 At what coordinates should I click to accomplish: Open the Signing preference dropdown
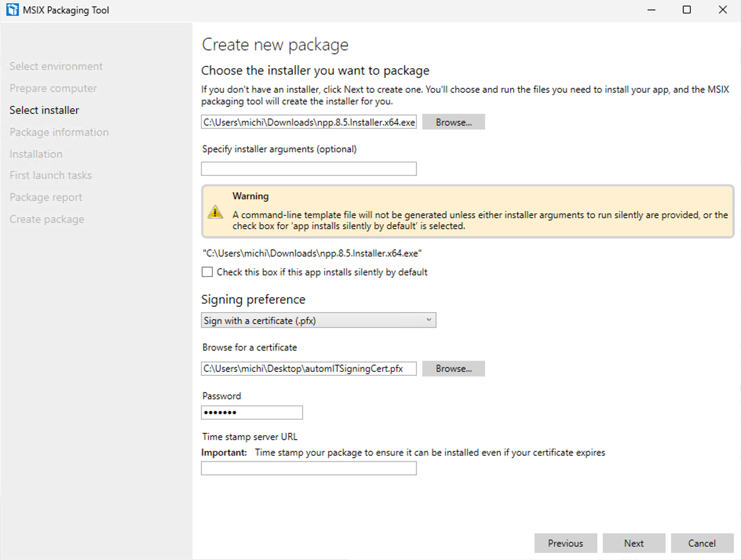point(318,320)
